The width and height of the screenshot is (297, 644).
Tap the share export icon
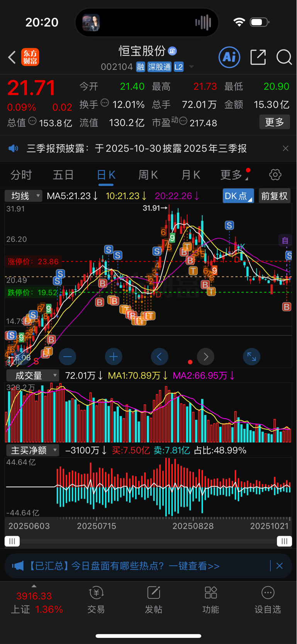point(258,57)
